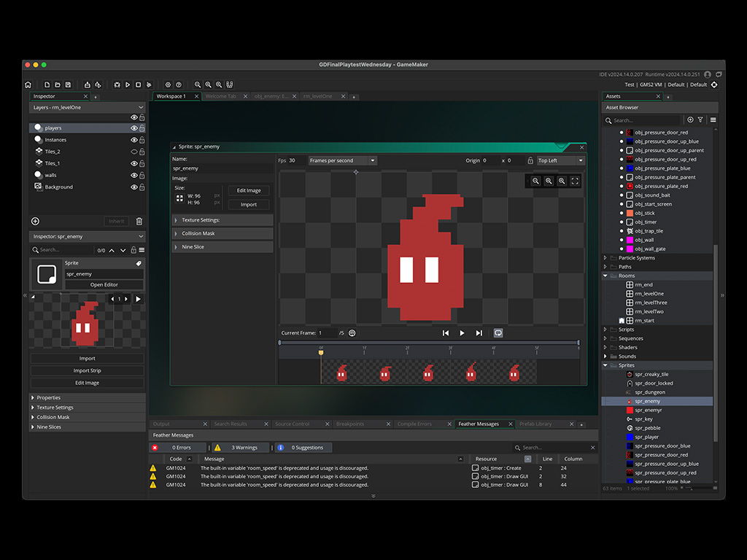Screen dimensions: 747x560
Task: Click the Edit Image button in sprite editor
Action: click(x=248, y=190)
